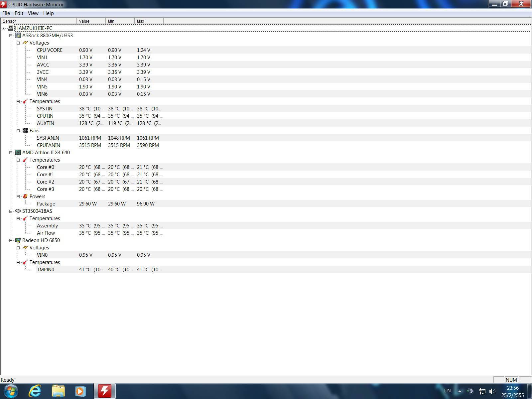Image resolution: width=532 pixels, height=399 pixels.
Task: Click the 96.90 W max power value
Action: [x=146, y=204]
